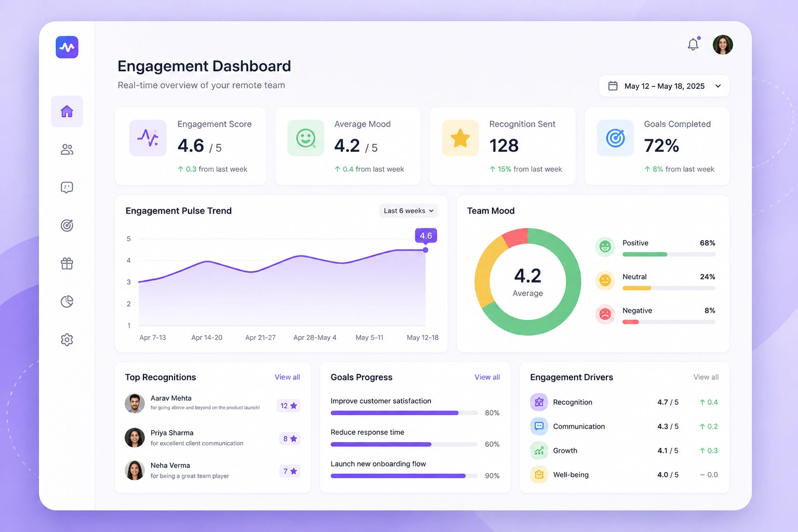Click the 80% goal percentage

click(x=492, y=413)
